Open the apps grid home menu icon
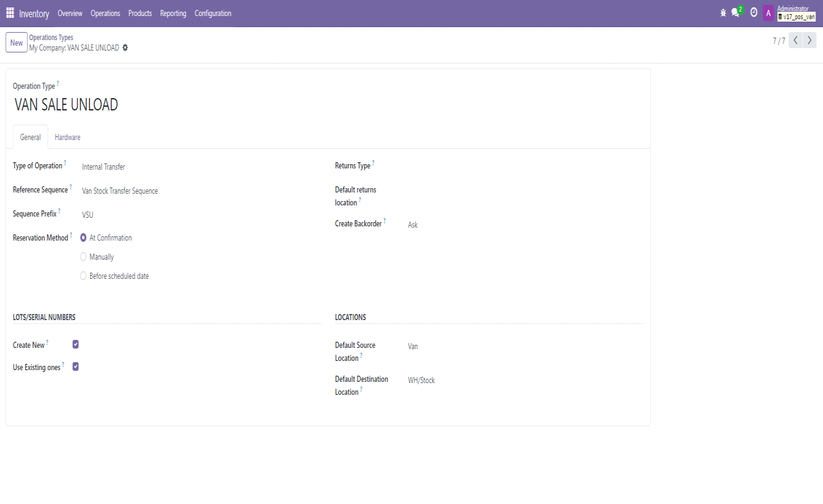 click(x=10, y=13)
